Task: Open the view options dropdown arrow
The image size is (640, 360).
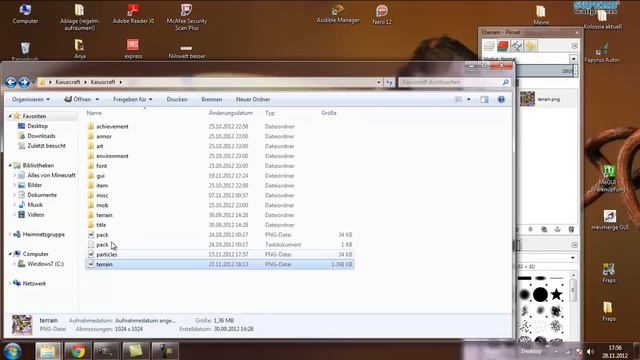Action: point(469,99)
